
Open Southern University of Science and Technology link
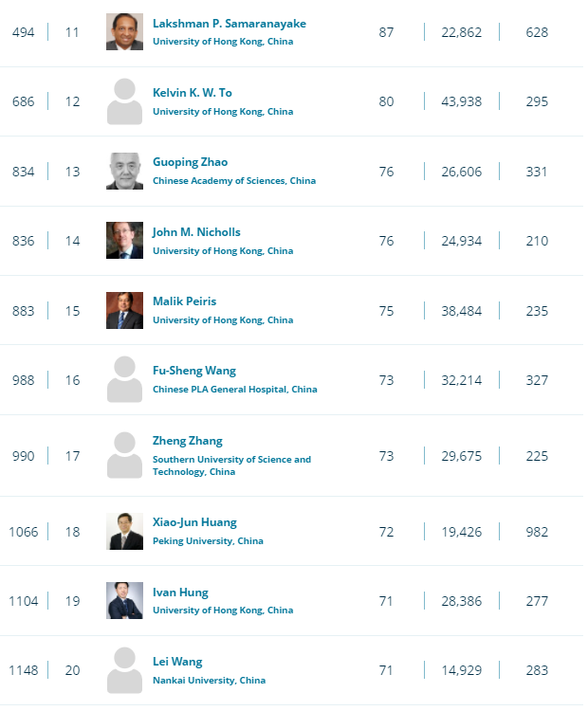click(x=231, y=465)
